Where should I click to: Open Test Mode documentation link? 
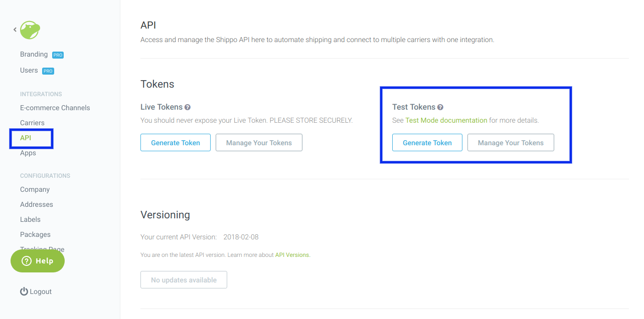[446, 120]
